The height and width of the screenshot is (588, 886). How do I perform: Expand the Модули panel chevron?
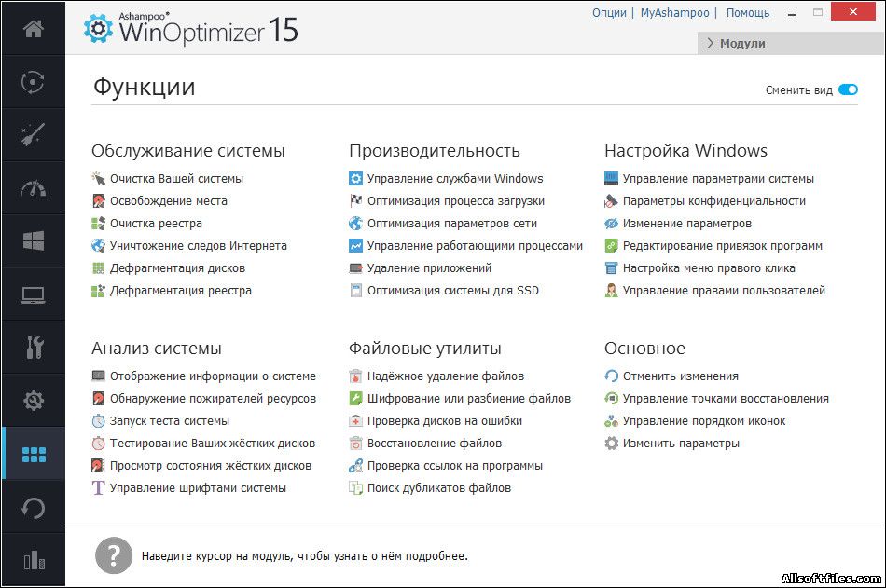pos(711,44)
